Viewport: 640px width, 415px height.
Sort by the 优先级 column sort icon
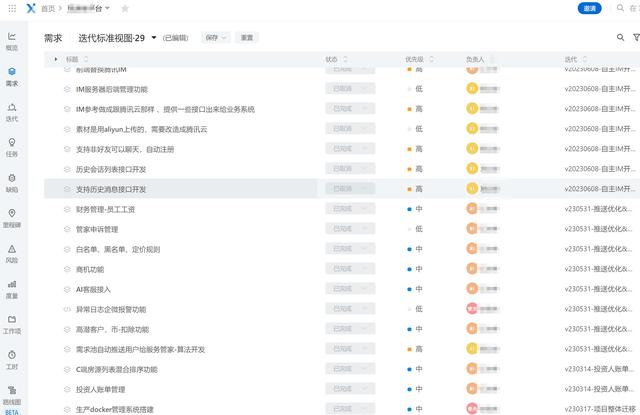click(431, 59)
